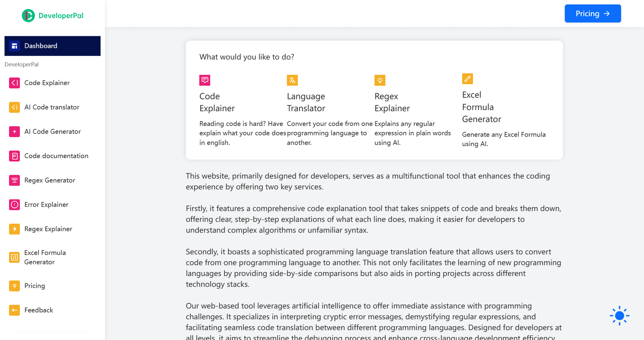Select the Feedback arrow icon
This screenshot has width=644, height=340.
coord(14,310)
